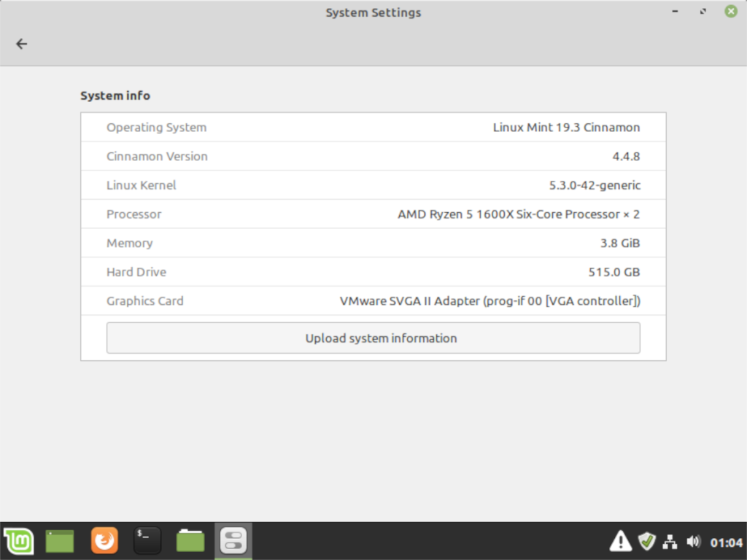Click the show desktop taskbar icon
Image resolution: width=747 pixels, height=560 pixels.
60,541
